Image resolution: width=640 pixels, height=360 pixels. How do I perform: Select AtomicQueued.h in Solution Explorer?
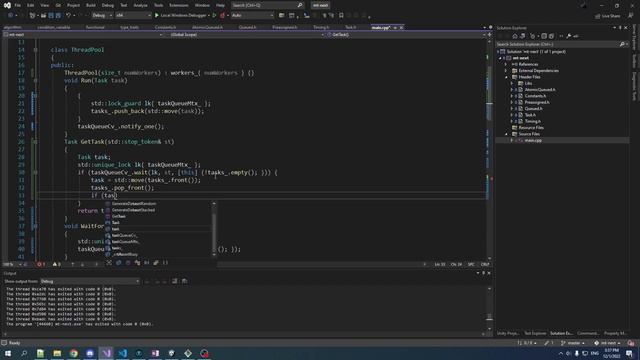(540, 89)
